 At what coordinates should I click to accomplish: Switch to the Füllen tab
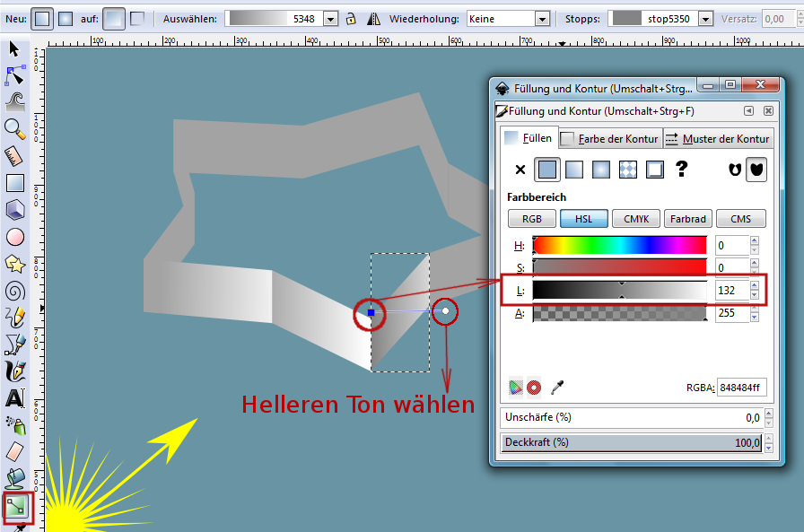click(x=529, y=138)
